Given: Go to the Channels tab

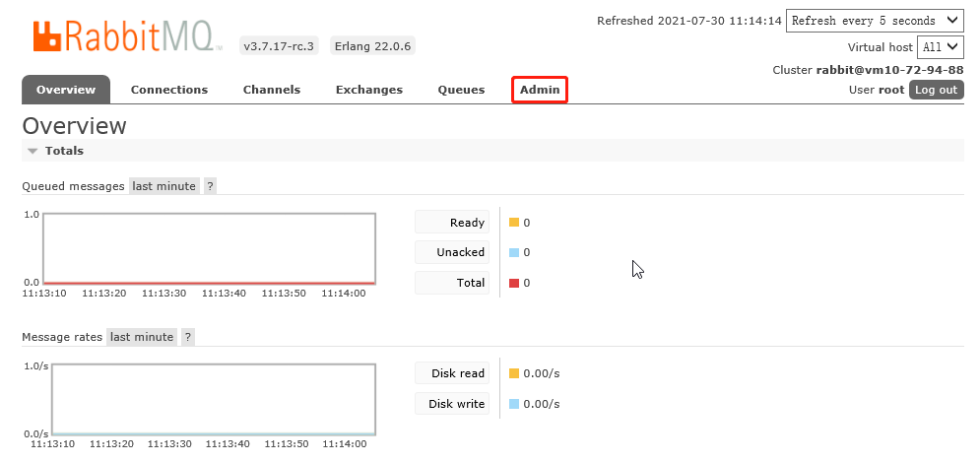Looking at the screenshot, I should tap(272, 90).
